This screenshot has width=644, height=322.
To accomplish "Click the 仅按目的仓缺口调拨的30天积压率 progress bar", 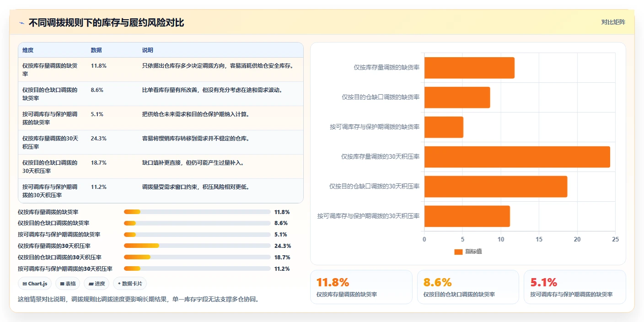I will pos(197,257).
